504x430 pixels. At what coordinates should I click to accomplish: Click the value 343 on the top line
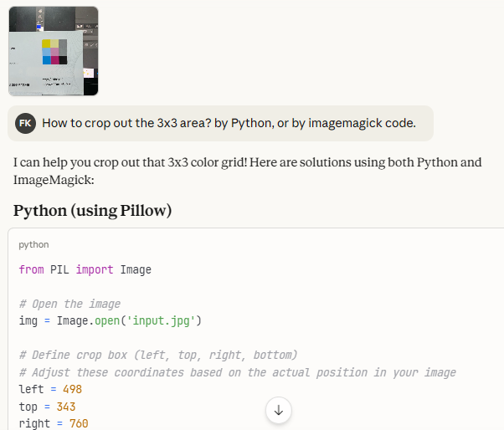coord(65,406)
